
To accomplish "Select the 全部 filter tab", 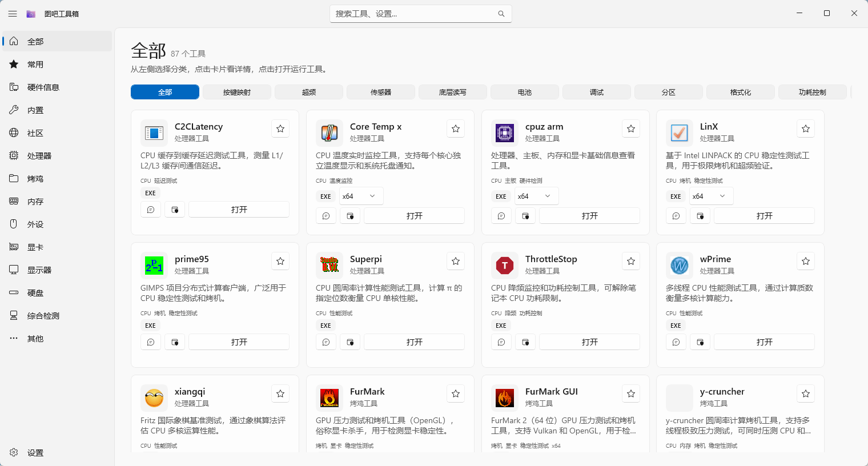I will point(165,92).
